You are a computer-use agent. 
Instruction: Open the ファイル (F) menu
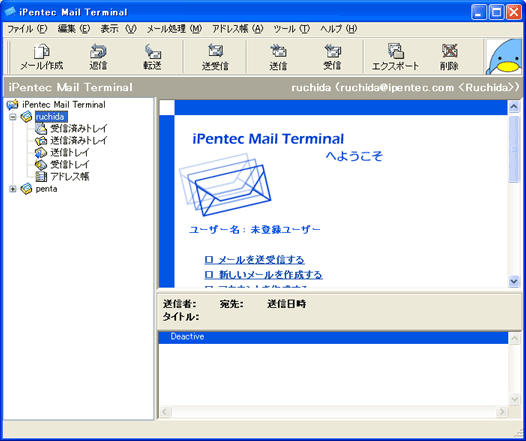coord(27,29)
